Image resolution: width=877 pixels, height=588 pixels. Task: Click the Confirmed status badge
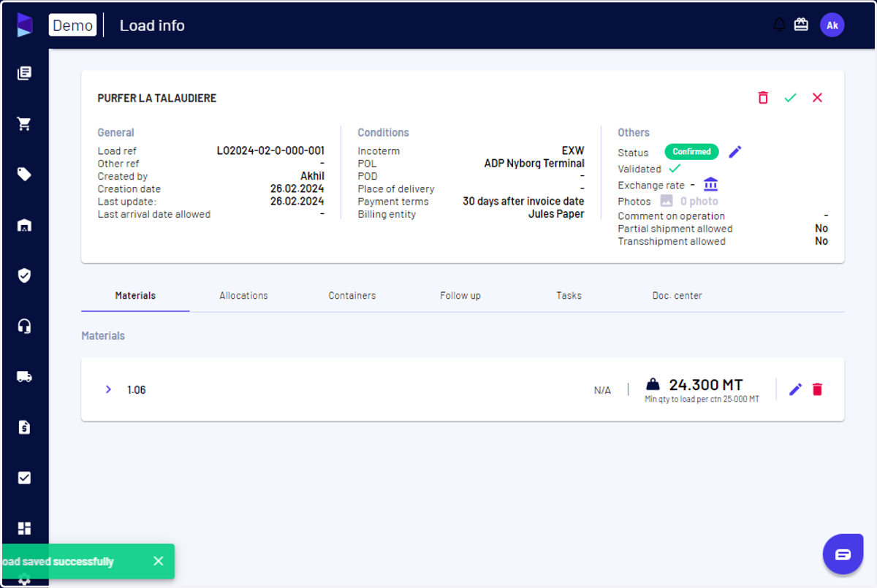click(x=691, y=152)
